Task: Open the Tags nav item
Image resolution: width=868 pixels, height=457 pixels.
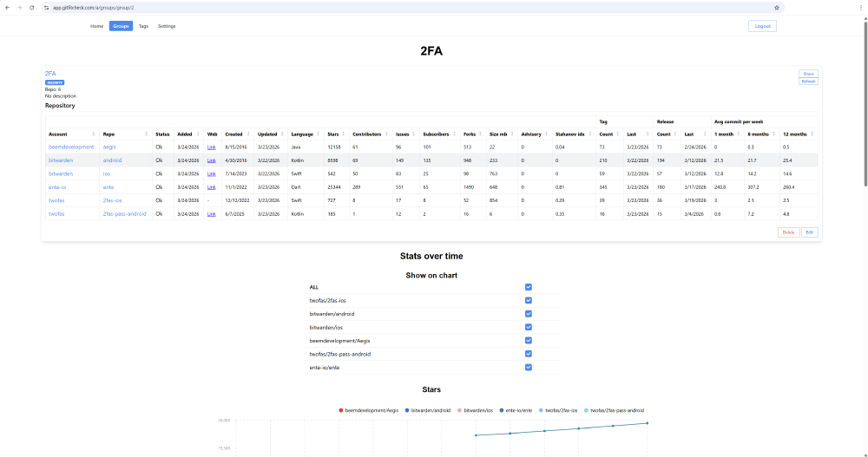Action: click(143, 26)
